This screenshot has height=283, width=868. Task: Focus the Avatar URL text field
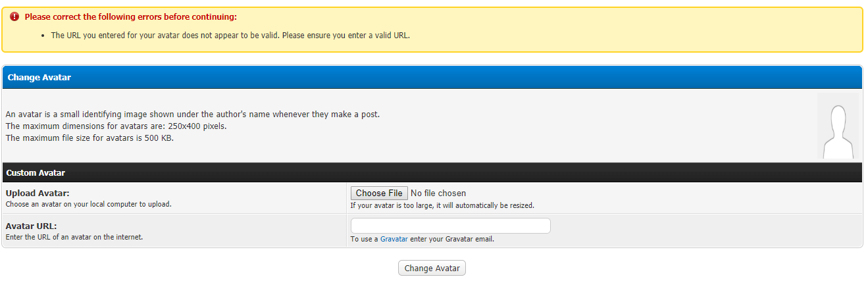[450, 226]
